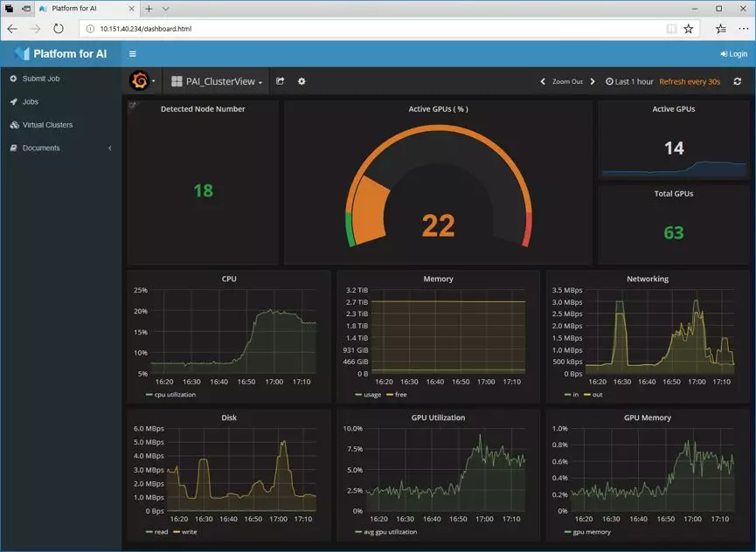Open dashboard settings gear icon
Viewport: 756px width, 552px height.
point(302,81)
